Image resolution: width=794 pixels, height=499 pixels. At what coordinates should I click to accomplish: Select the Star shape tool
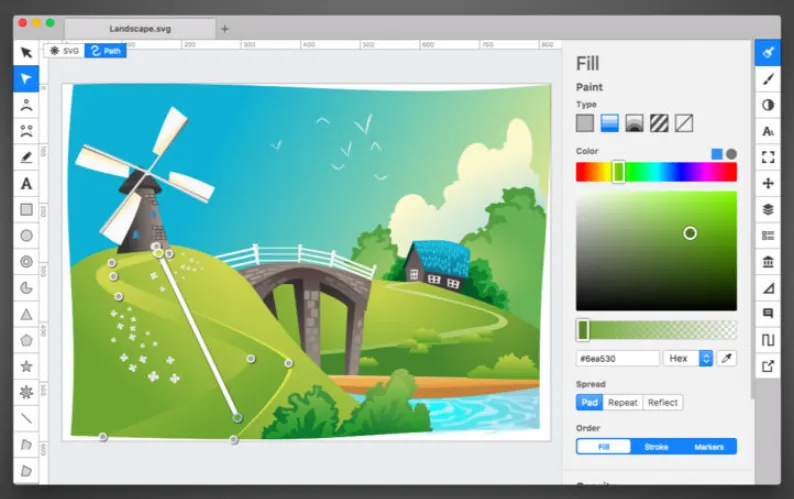26,366
